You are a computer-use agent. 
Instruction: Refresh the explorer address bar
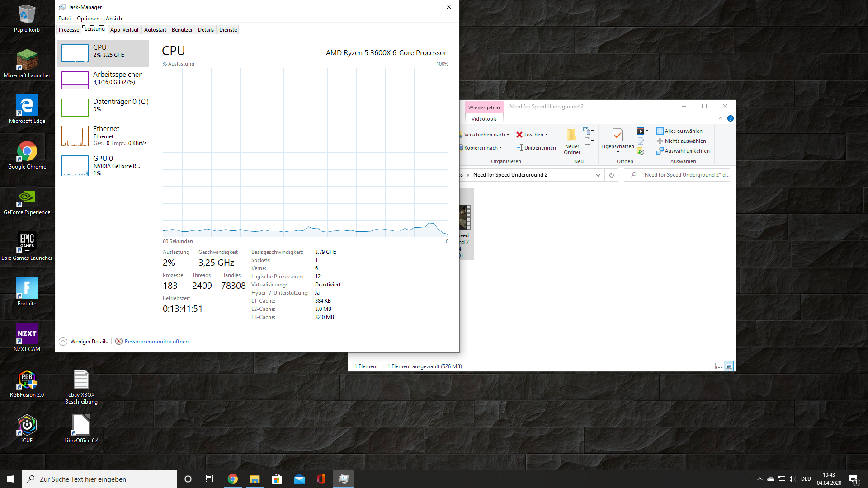[x=612, y=175]
